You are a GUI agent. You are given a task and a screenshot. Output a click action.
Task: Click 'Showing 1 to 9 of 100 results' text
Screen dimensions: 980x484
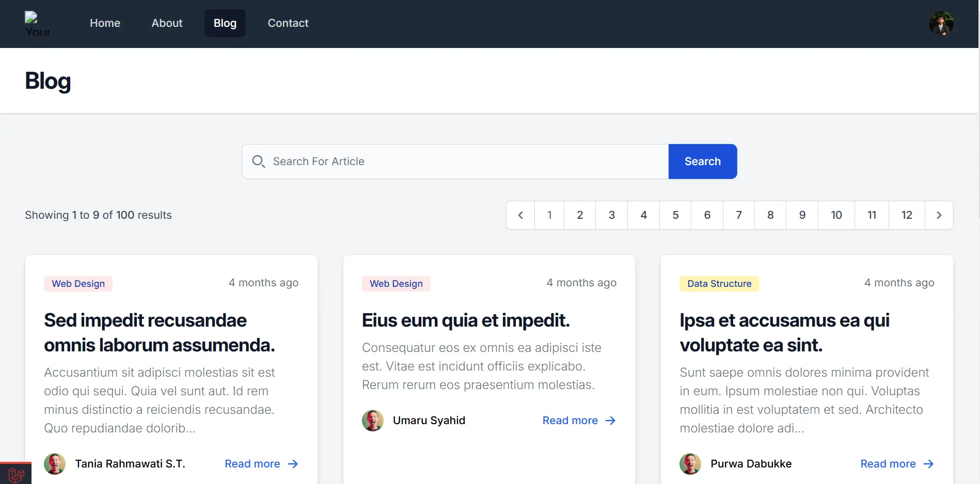pyautogui.click(x=98, y=215)
